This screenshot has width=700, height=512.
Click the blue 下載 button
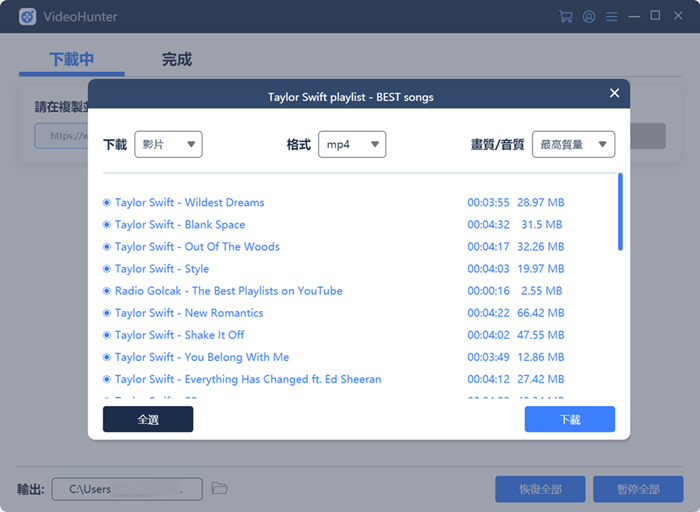coord(570,419)
